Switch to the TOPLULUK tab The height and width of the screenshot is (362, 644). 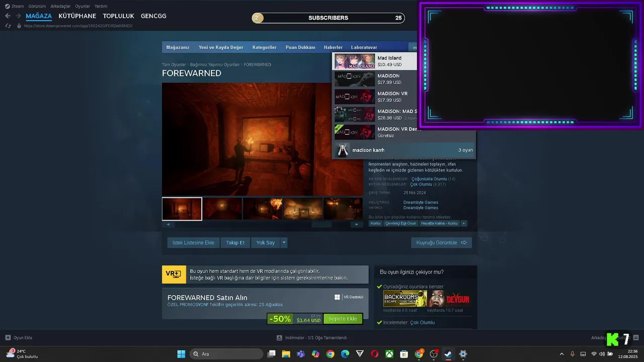pyautogui.click(x=118, y=16)
